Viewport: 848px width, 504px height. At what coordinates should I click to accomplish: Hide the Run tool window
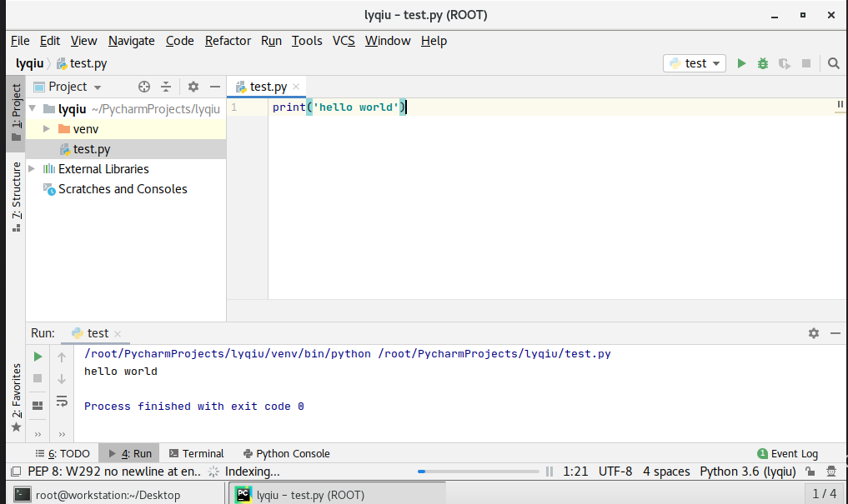point(835,333)
